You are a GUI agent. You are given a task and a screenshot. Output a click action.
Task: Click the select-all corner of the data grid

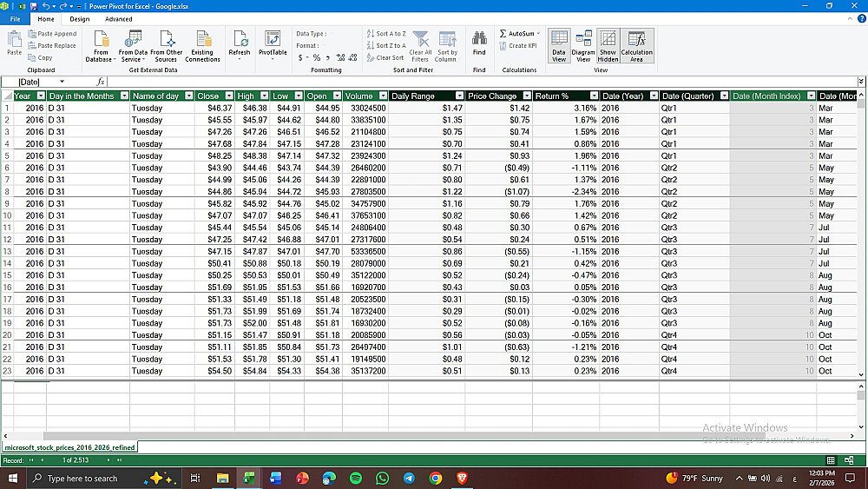click(x=7, y=96)
